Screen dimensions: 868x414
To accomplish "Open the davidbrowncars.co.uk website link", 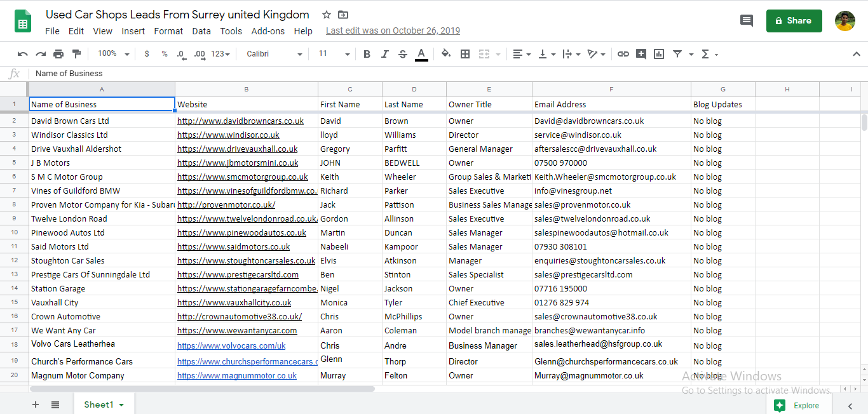I will point(240,121).
